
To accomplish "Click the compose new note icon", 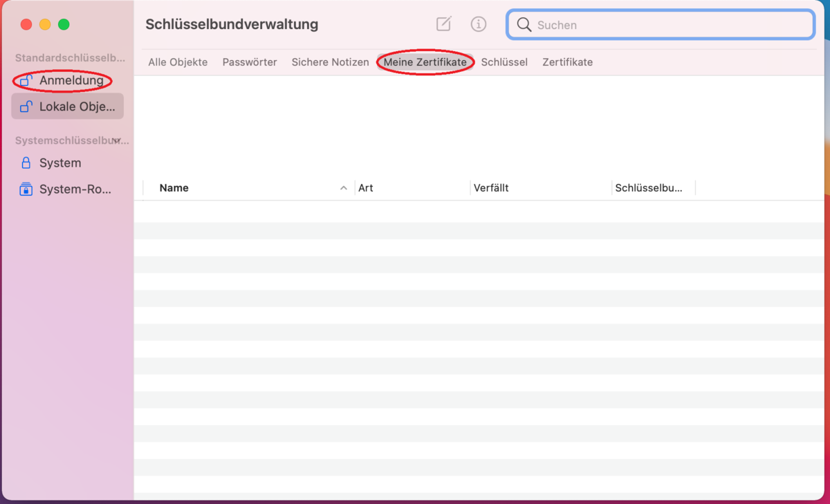I will 444,24.
